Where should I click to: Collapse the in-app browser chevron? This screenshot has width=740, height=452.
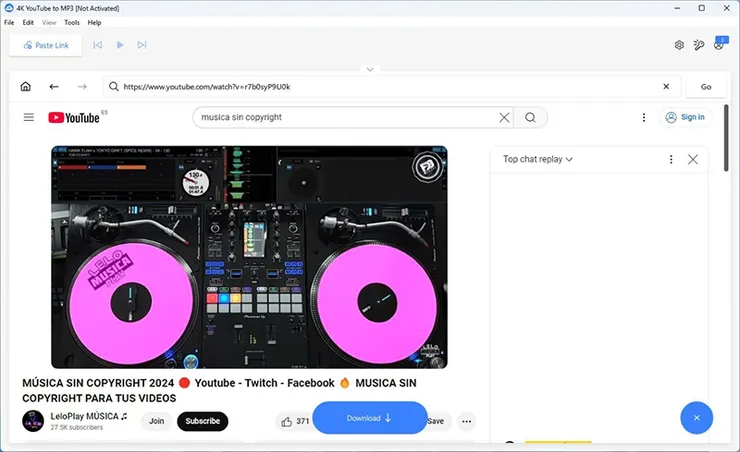(x=370, y=69)
